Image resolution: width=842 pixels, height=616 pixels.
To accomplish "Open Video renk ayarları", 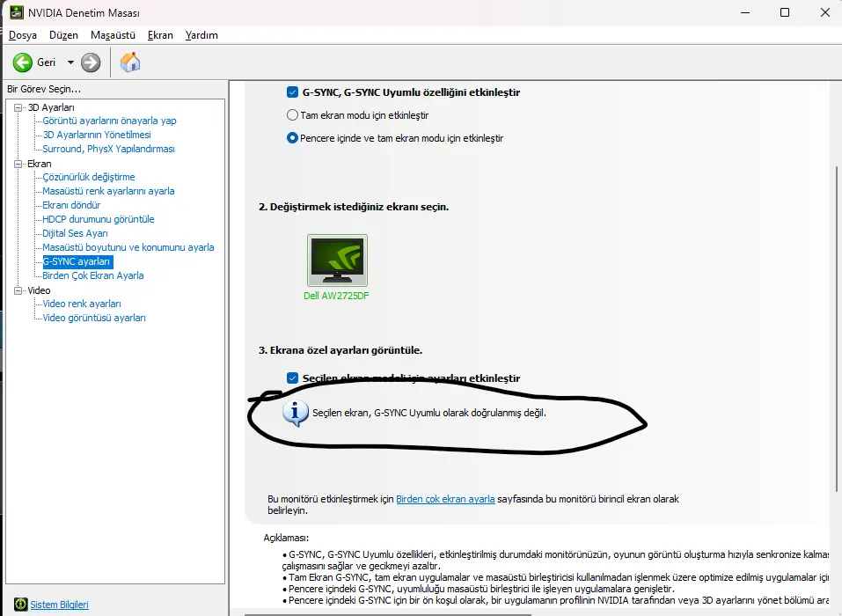I will [x=82, y=304].
